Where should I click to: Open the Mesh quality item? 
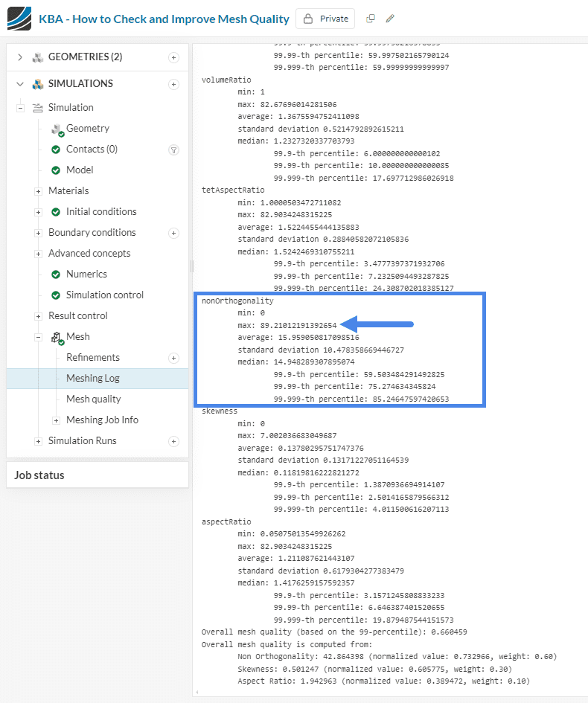(93, 399)
